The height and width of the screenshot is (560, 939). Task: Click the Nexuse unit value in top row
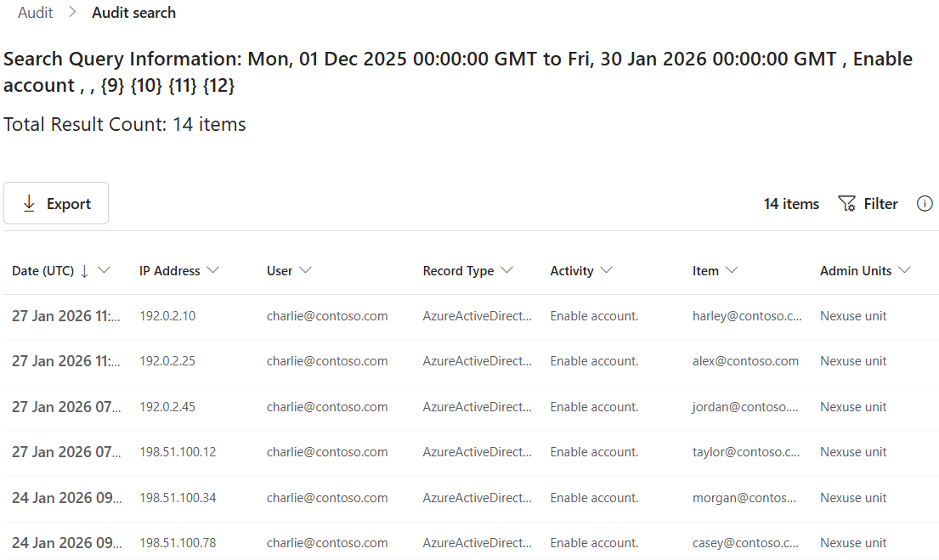(x=853, y=315)
